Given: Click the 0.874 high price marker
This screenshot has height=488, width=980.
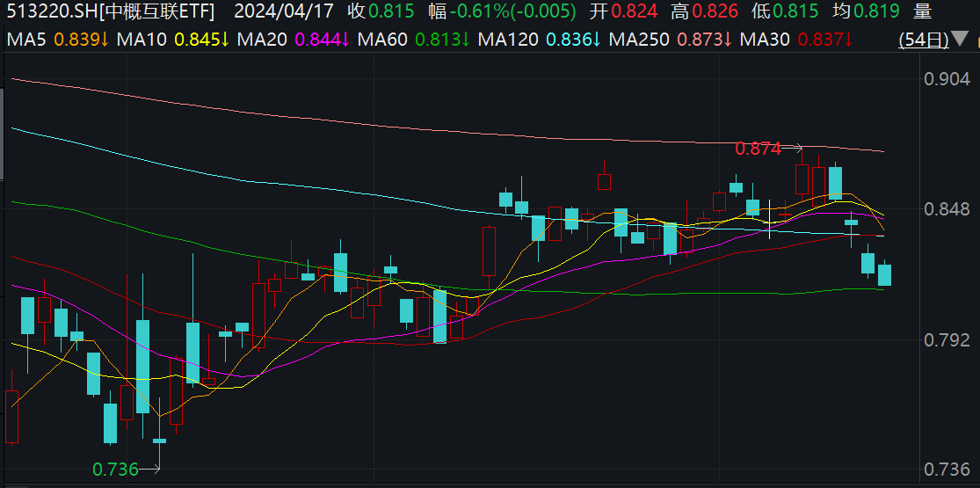Looking at the screenshot, I should 758,149.
